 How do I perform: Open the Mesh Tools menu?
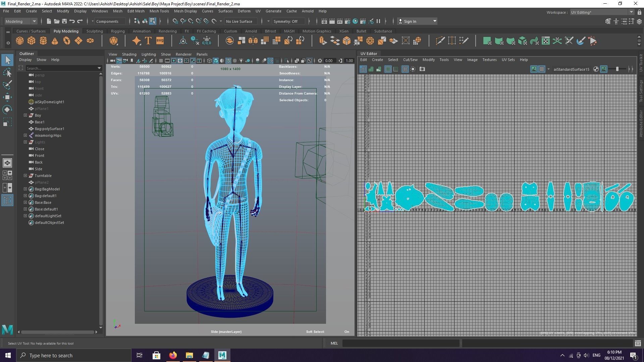pyautogui.click(x=159, y=11)
